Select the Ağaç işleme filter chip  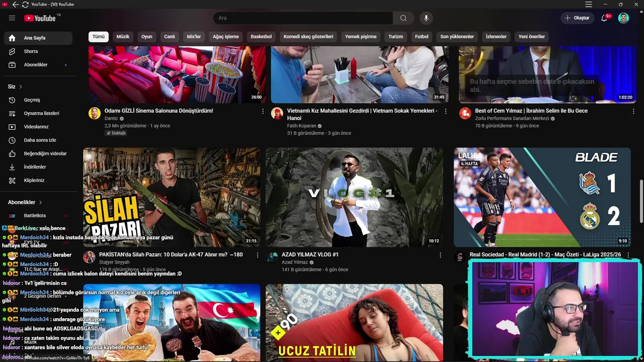pos(226,37)
